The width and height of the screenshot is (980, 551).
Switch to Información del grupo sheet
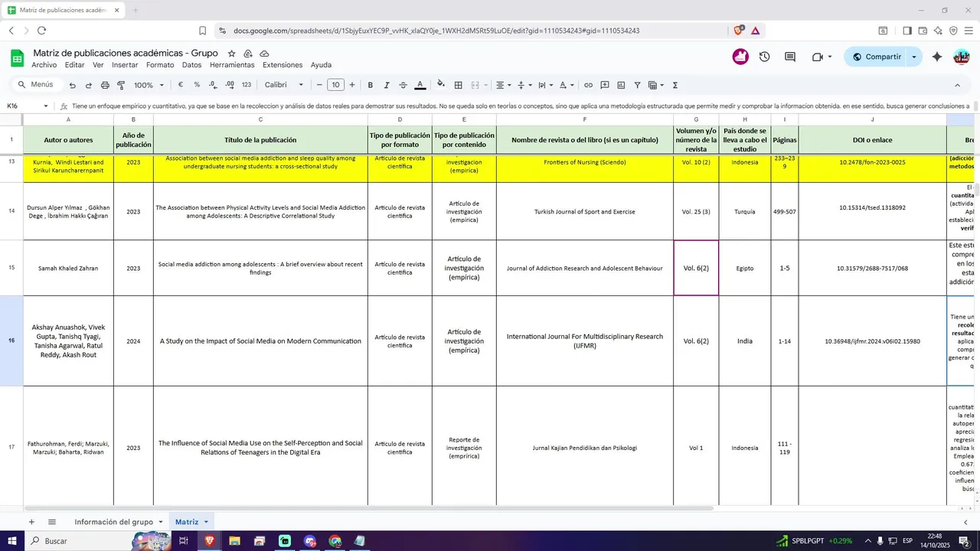(x=113, y=522)
